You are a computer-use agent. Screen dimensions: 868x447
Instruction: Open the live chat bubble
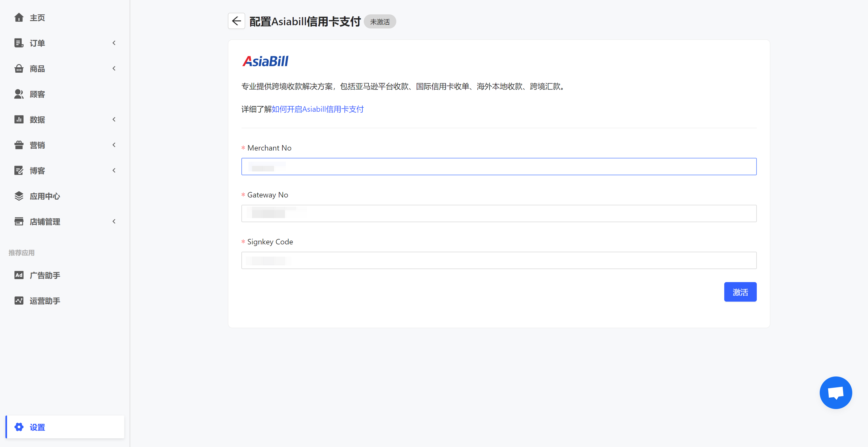point(836,392)
